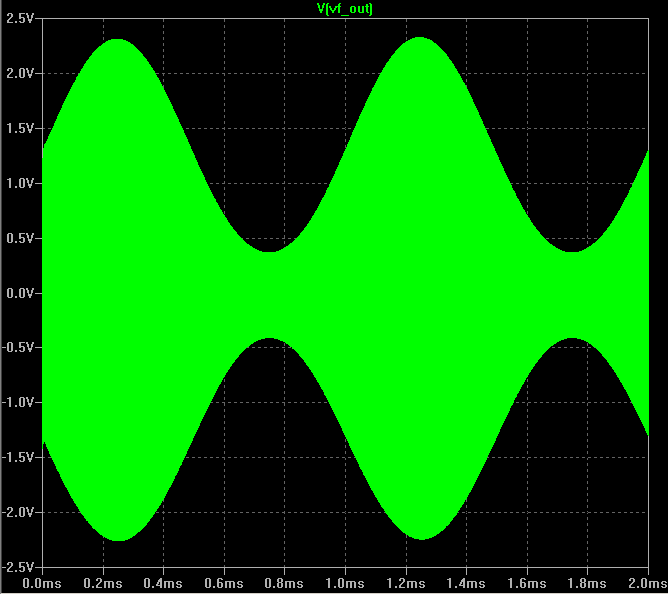Click the -1.5V vertical axis label
668x595 pixels.
(18, 457)
